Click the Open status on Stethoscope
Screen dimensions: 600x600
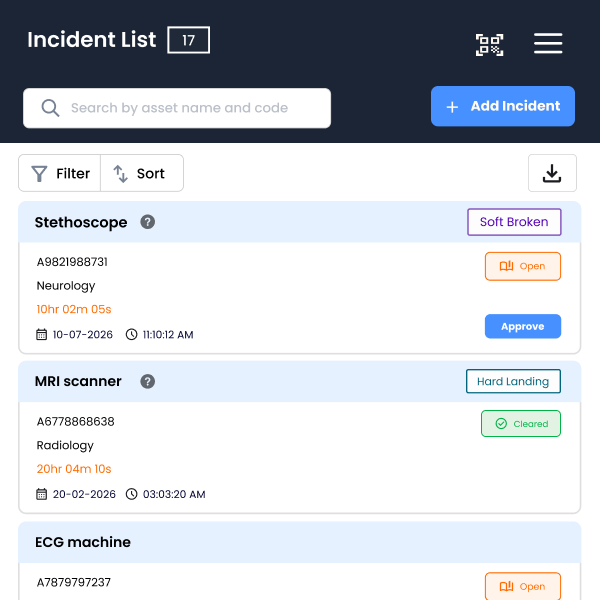point(522,266)
